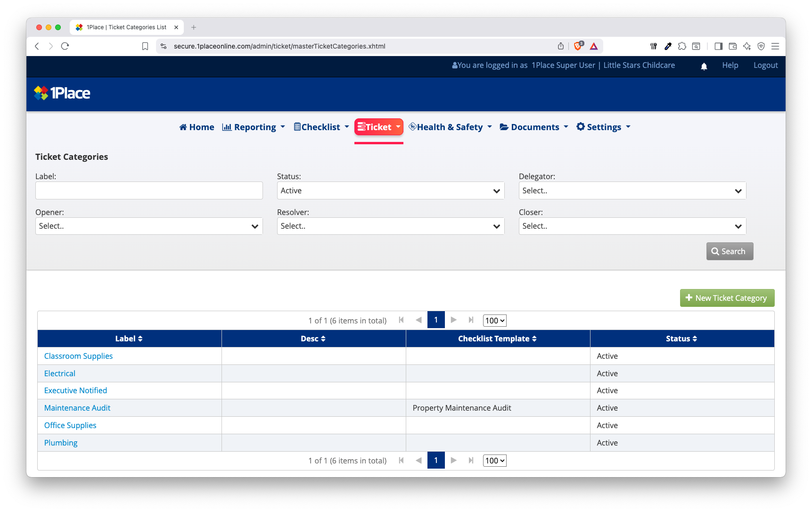
Task: Click the New Ticket Category button
Action: click(727, 298)
